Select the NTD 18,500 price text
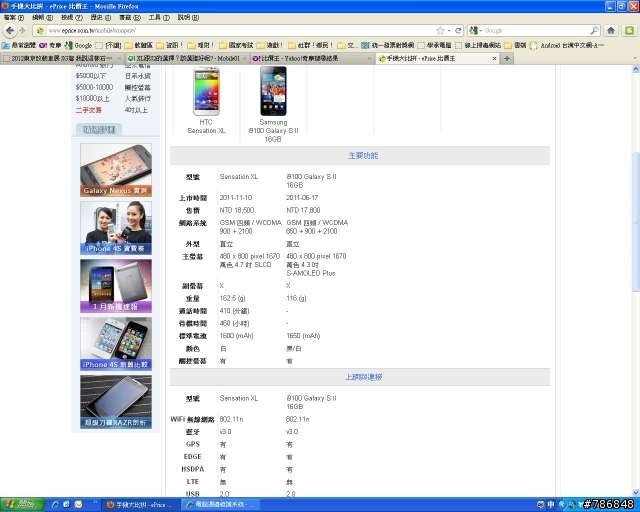This screenshot has width=640, height=512. pyautogui.click(x=237, y=210)
